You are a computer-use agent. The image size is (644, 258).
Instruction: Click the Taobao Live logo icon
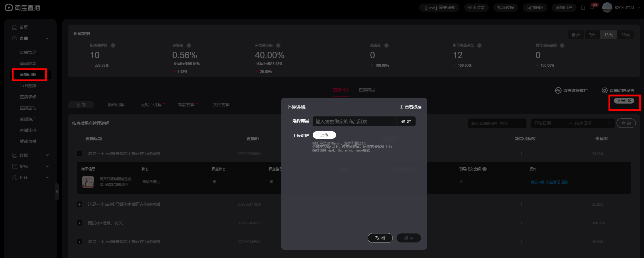(9, 8)
